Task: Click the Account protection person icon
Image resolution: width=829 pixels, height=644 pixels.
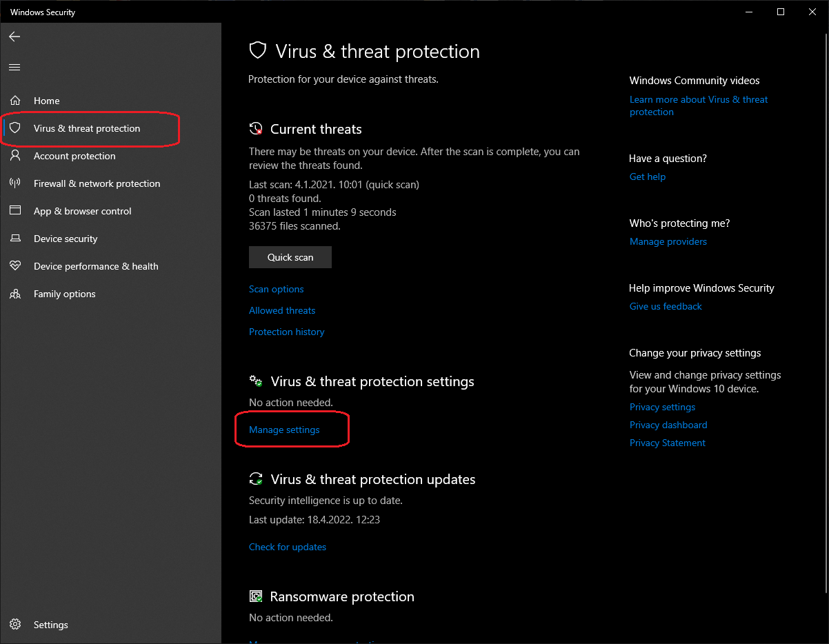Action: coord(15,156)
